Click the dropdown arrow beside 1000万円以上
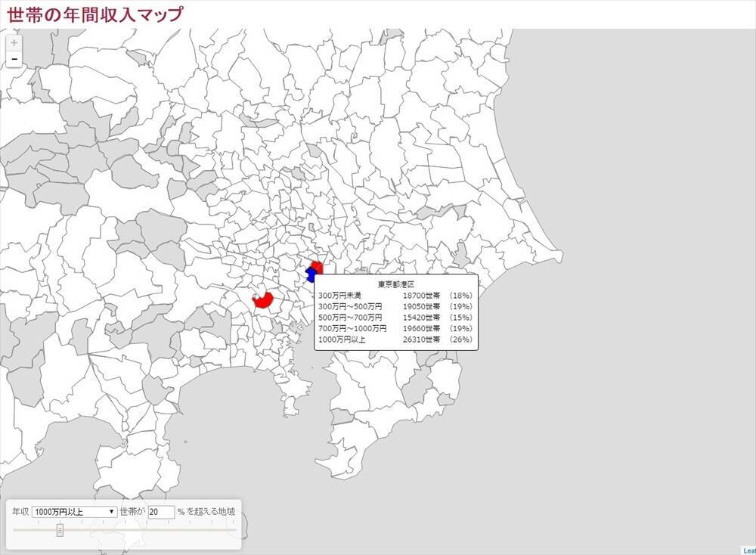The image size is (756, 555). 112,512
